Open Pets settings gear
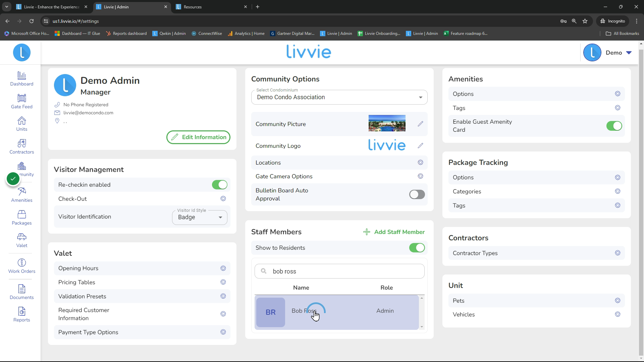Screen dimensions: 644x362 (x=618, y=301)
